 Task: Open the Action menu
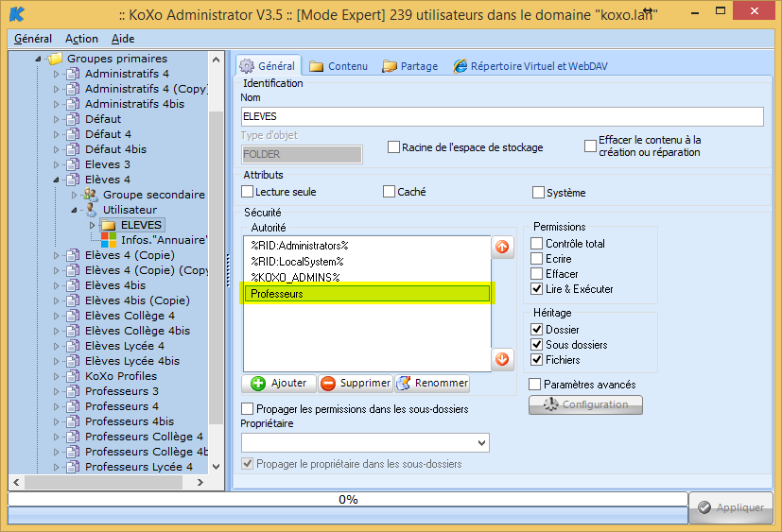point(81,39)
